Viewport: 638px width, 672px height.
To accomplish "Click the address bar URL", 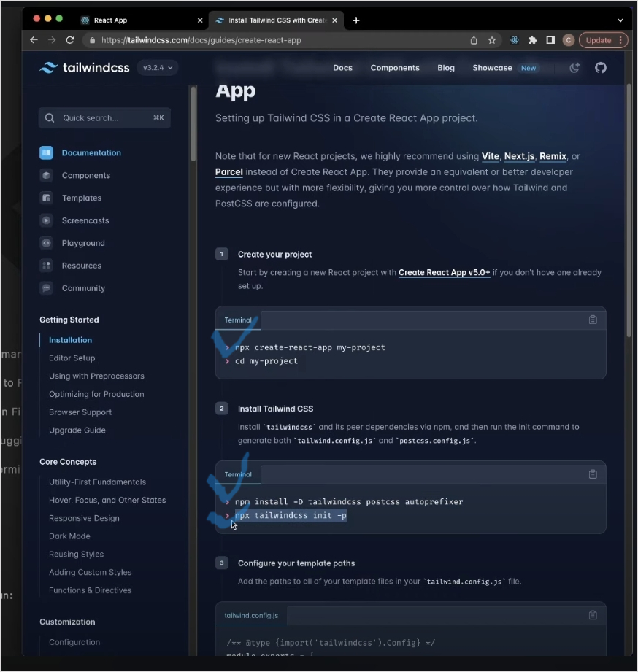I will pyautogui.click(x=201, y=40).
